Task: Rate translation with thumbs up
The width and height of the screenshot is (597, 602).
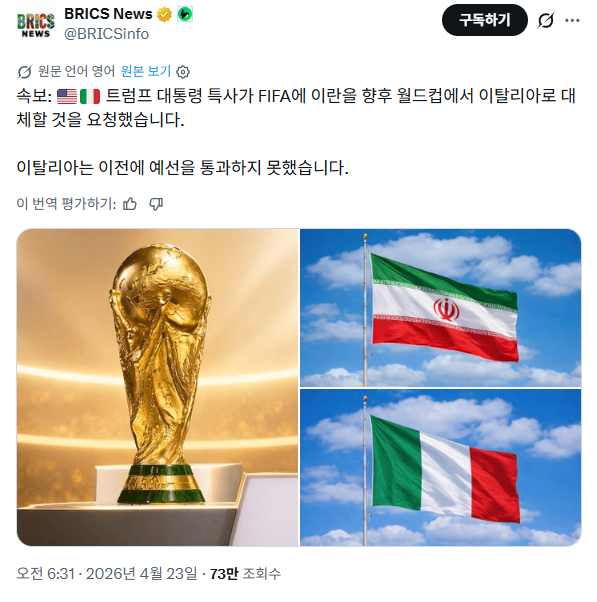Action: coord(130,204)
